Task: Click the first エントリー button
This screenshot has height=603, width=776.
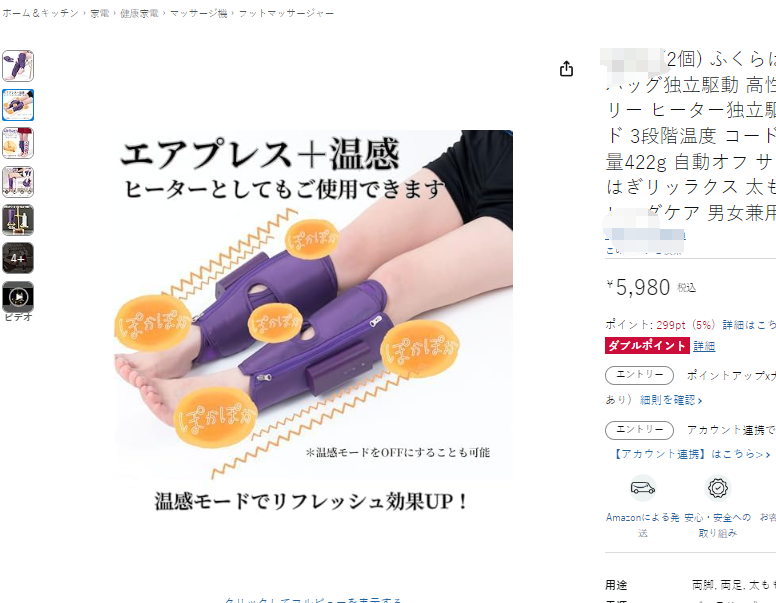Action: pos(639,375)
